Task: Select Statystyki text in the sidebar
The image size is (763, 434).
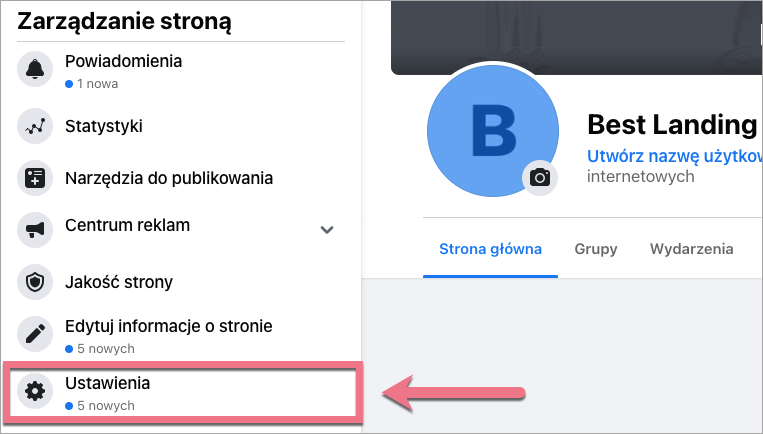Action: [x=103, y=127]
